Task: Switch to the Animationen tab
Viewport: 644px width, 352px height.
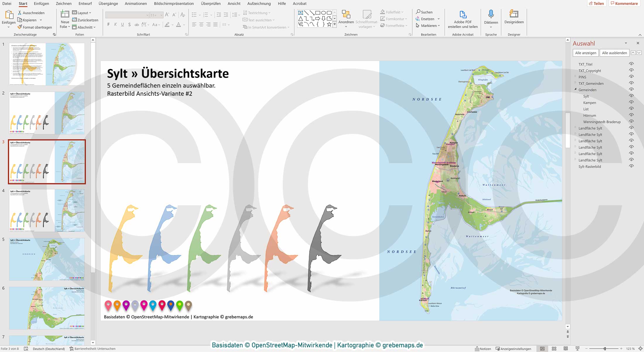Action: 136,4
